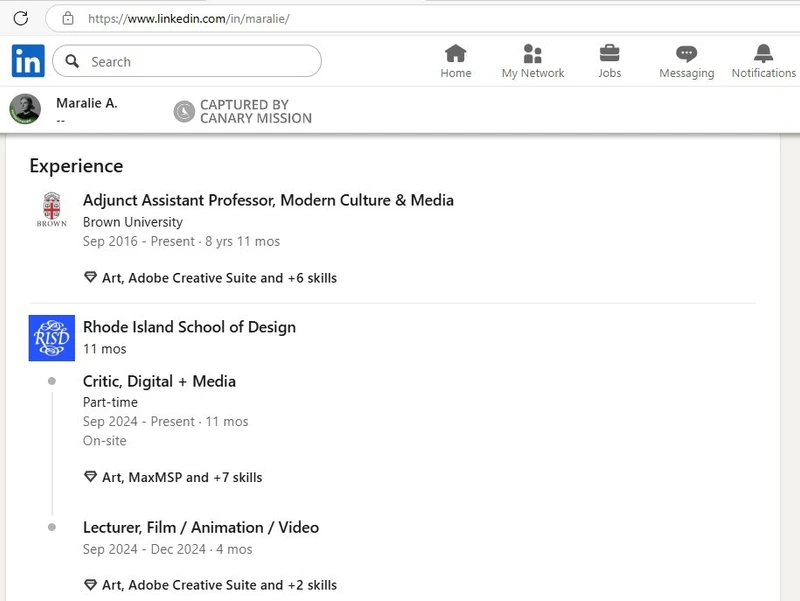Screen dimensions: 800x601
Task: Click Maralie A. profile photo
Action: click(x=25, y=109)
